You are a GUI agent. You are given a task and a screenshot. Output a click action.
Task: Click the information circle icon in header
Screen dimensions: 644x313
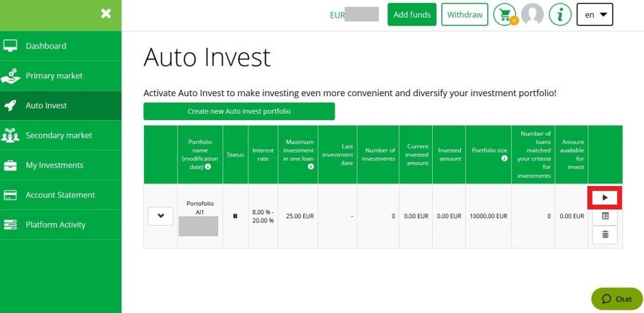(560, 14)
